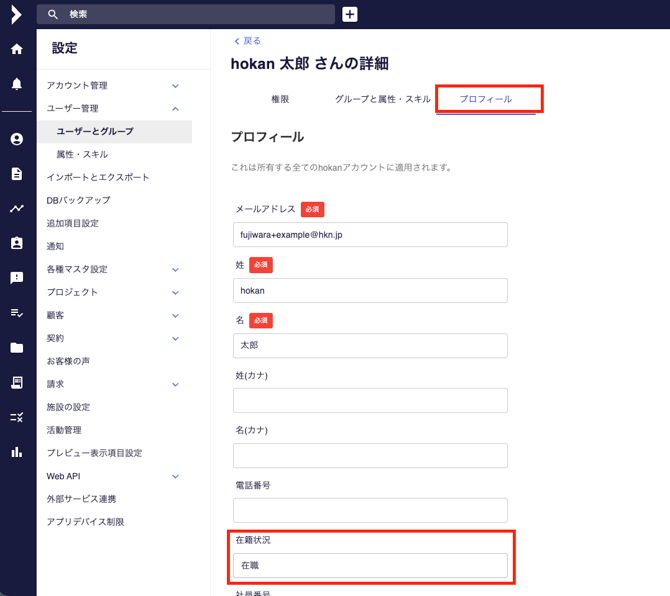Click the home icon in left sidebar

(x=16, y=49)
